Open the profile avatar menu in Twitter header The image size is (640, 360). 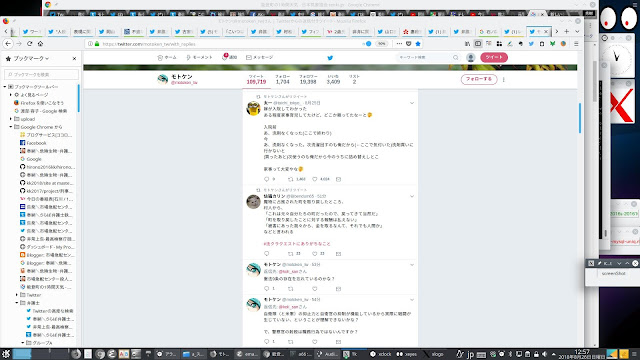pyautogui.click(x=471, y=58)
